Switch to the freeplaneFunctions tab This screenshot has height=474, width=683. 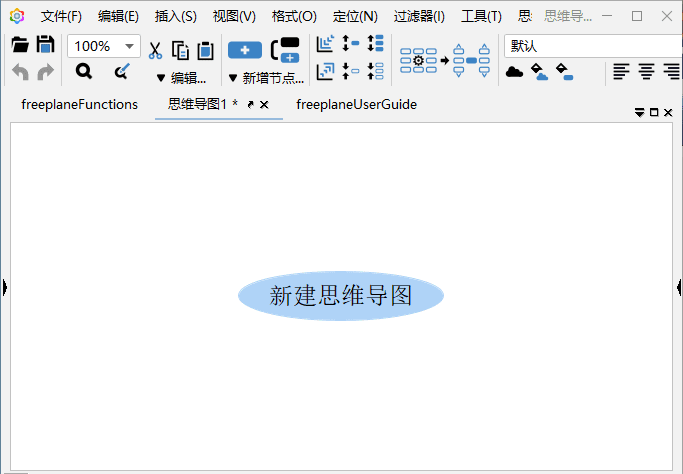[x=79, y=105]
